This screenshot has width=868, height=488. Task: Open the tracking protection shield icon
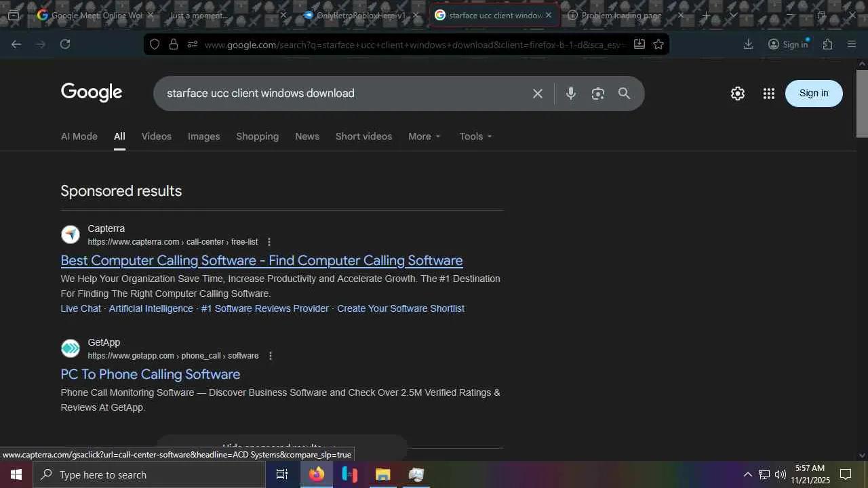155,44
